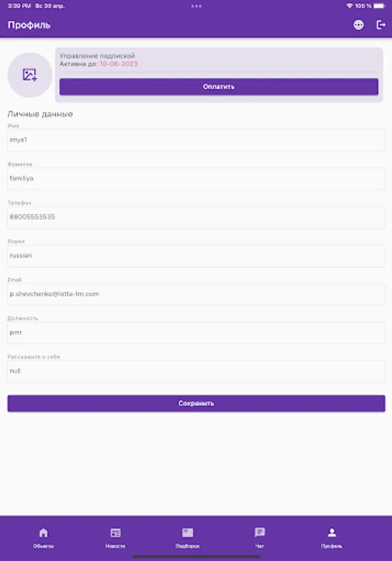Image resolution: width=392 pixels, height=561 pixels.
Task: Click the Email field with p.shevchenko address
Action: click(196, 294)
